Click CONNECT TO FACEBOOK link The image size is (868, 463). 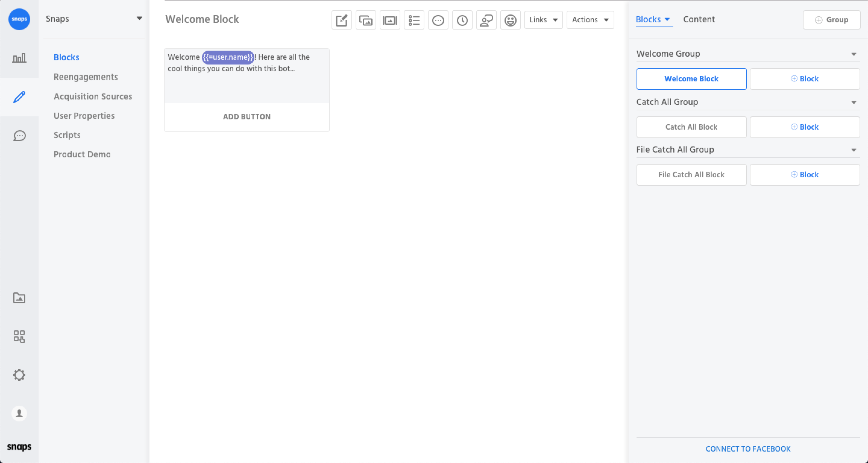click(x=748, y=449)
